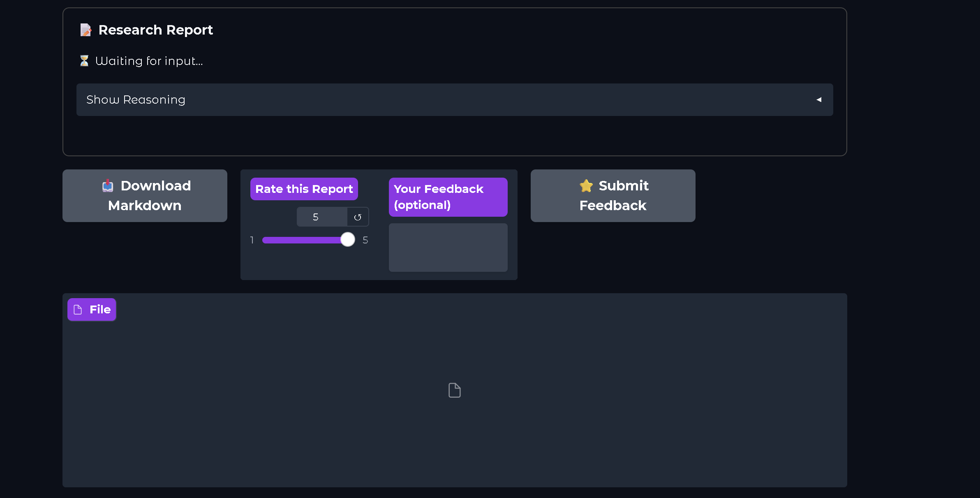Click the rating slider's white handle
980x498 pixels.
click(x=348, y=239)
